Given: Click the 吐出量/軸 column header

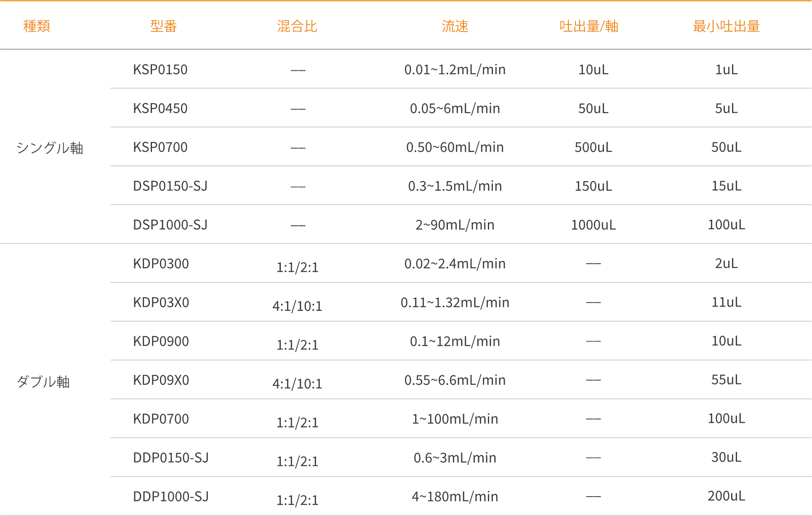Looking at the screenshot, I should (x=588, y=26).
